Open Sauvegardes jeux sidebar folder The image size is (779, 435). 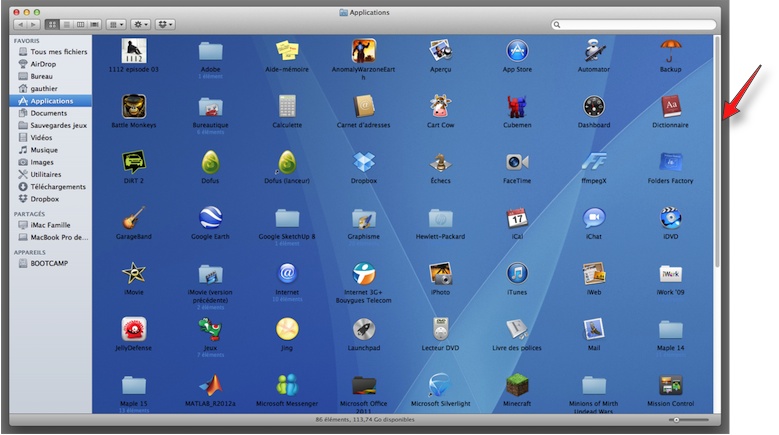pyautogui.click(x=51, y=125)
